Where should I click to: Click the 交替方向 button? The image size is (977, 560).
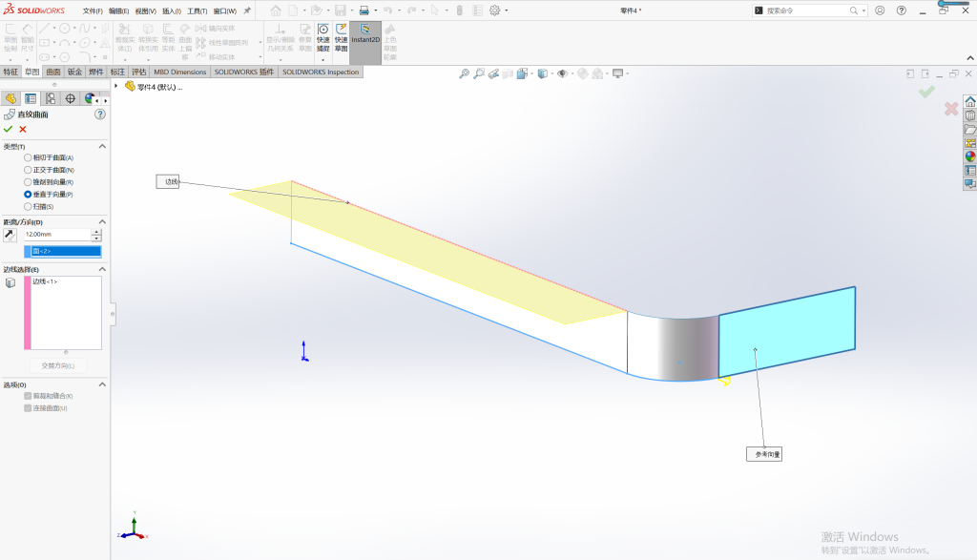click(58, 365)
